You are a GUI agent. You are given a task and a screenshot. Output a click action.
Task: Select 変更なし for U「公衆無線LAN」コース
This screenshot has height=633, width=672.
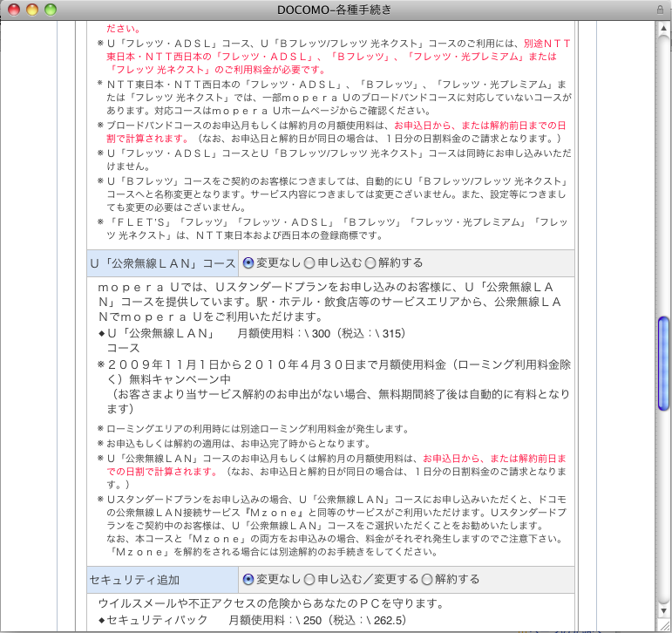(248, 263)
